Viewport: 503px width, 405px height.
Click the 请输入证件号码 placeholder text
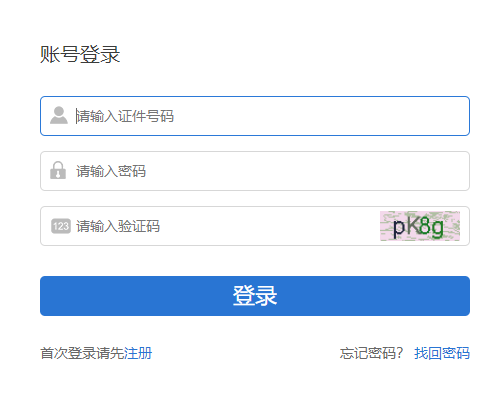tap(125, 116)
